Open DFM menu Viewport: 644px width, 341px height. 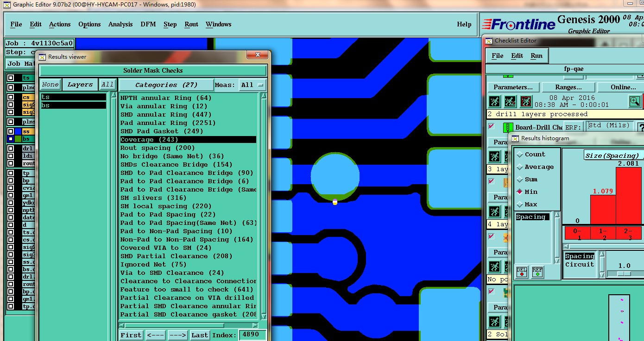148,25
